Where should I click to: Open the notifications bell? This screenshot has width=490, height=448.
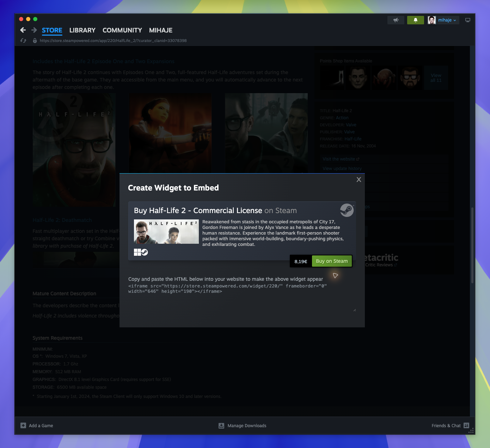tap(416, 20)
